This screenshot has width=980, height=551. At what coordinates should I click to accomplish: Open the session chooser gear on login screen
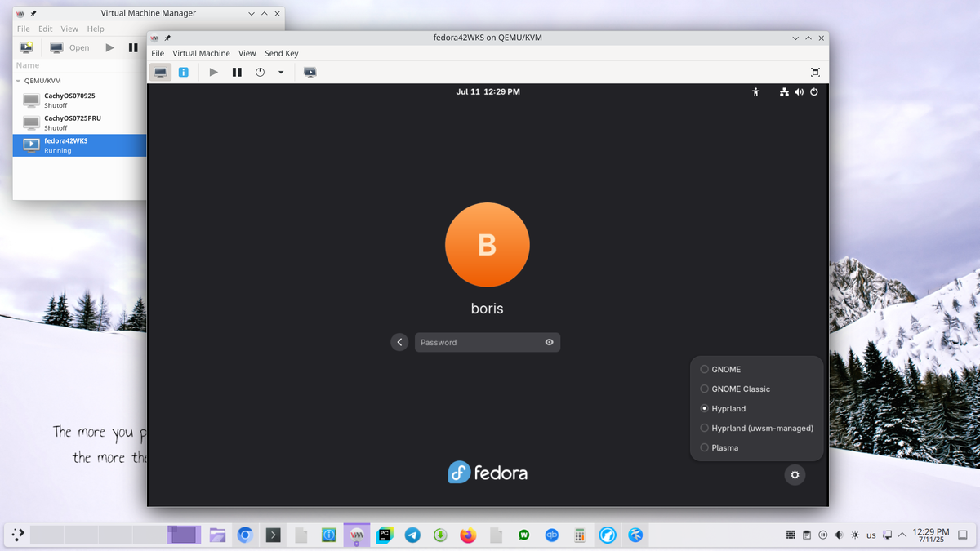coord(795,474)
